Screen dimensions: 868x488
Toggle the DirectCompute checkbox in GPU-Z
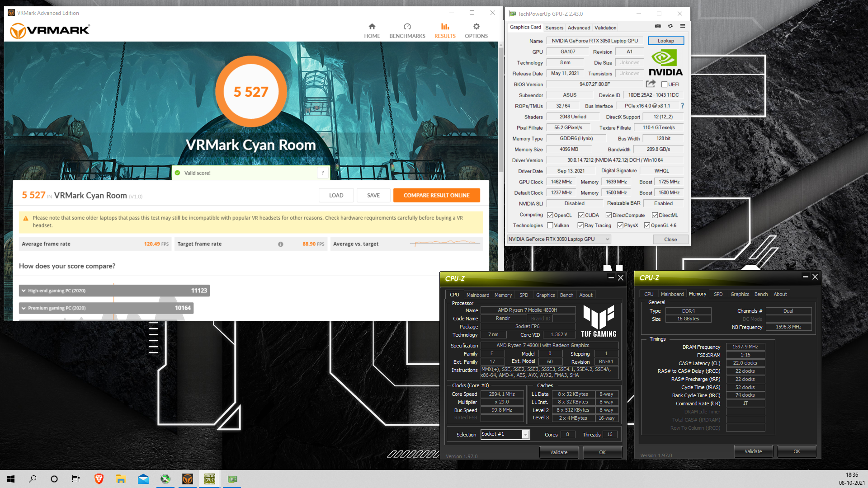pyautogui.click(x=609, y=215)
